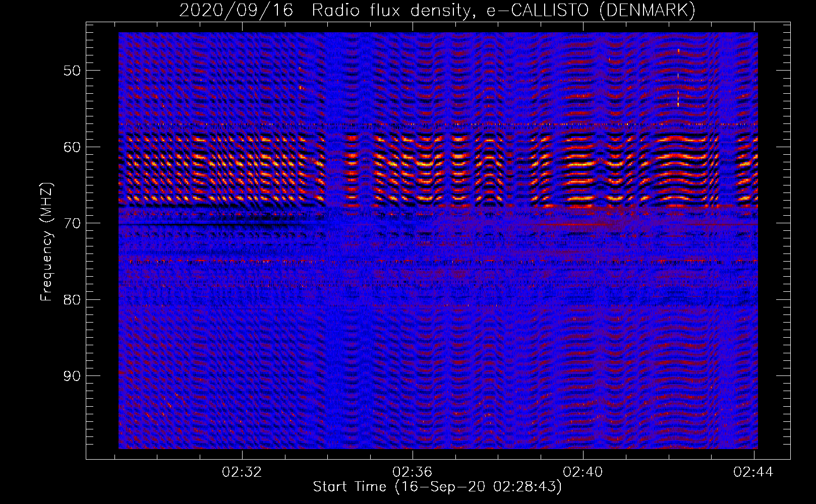Viewport: 816px width, 504px height.
Task: Click the '80' frequency tick label
Action: (72, 300)
